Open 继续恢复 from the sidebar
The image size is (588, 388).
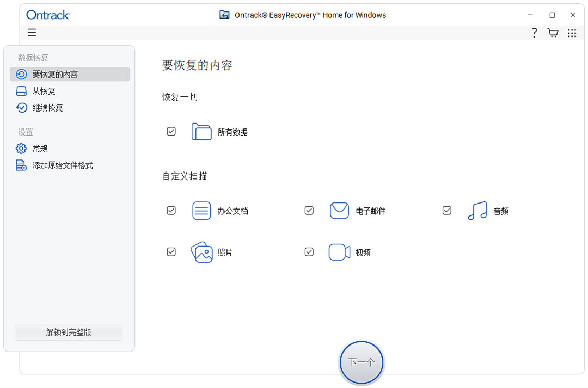point(48,108)
